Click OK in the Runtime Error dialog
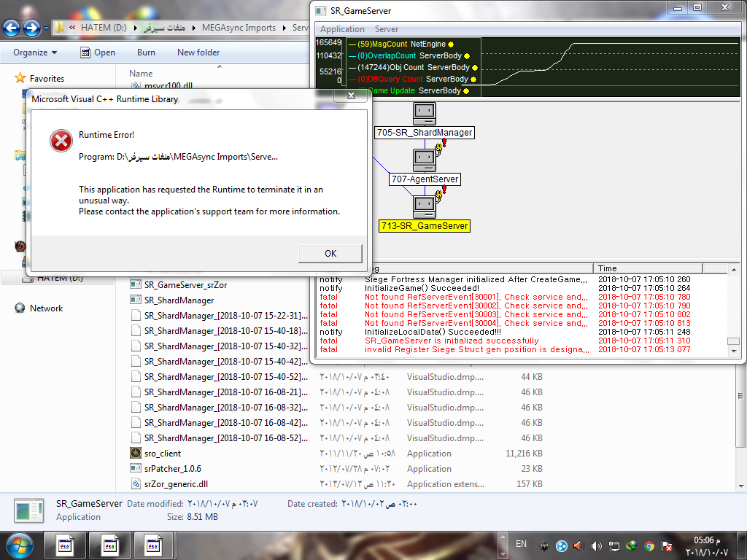Screen dimensions: 747x560 pyautogui.click(x=330, y=253)
